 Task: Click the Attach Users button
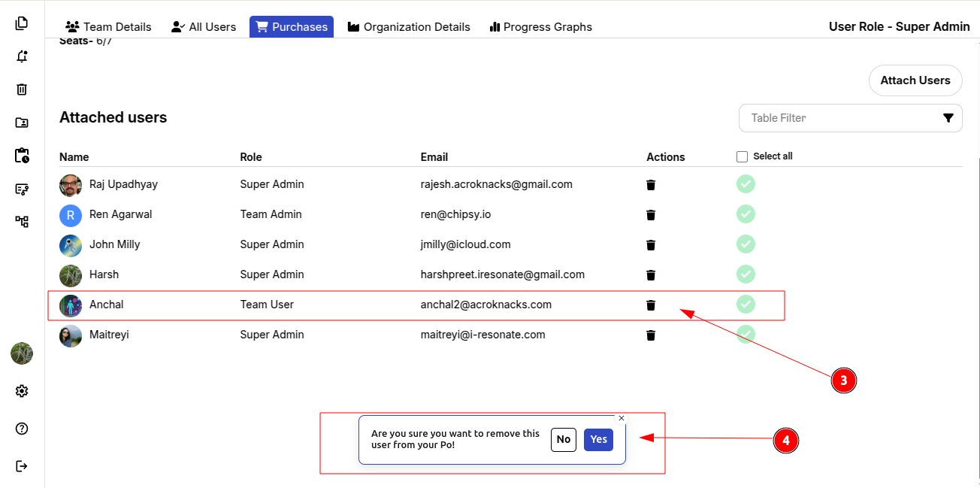tap(915, 80)
